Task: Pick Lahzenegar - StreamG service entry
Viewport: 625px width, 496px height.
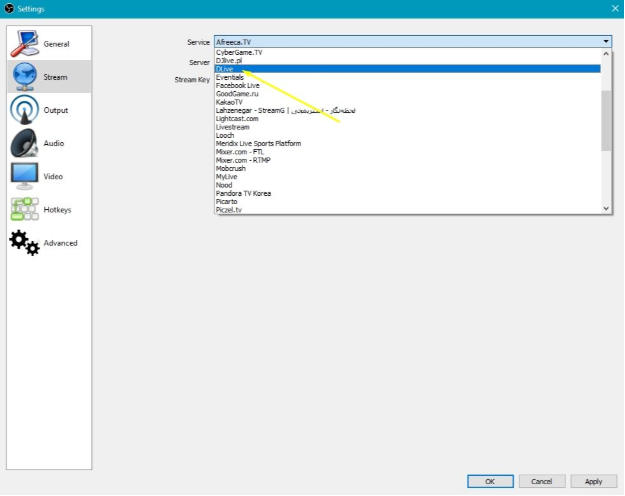Action: click(407, 110)
